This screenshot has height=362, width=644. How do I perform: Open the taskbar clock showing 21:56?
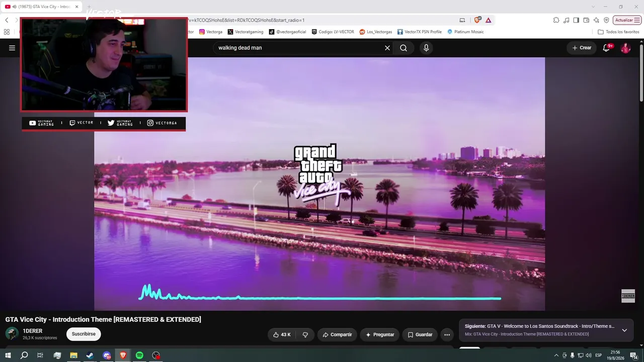(x=615, y=355)
